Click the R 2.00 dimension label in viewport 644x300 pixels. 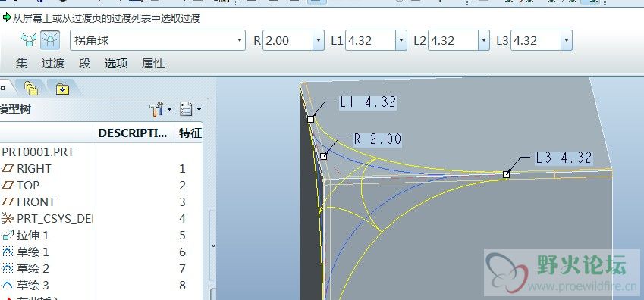click(x=378, y=139)
